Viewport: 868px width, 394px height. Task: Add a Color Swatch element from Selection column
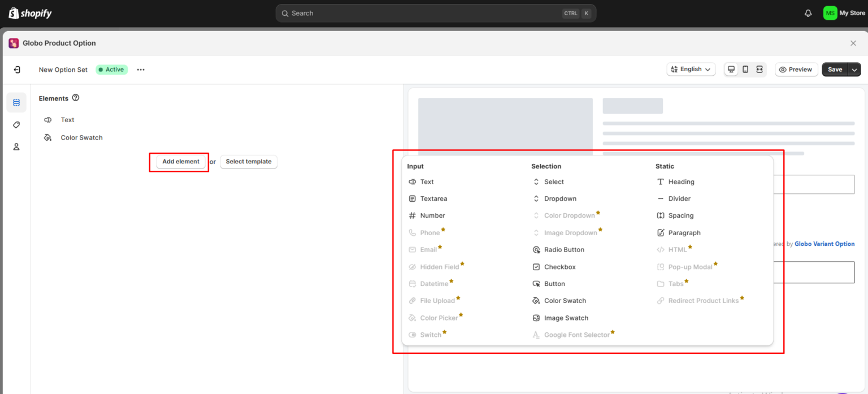point(565,300)
